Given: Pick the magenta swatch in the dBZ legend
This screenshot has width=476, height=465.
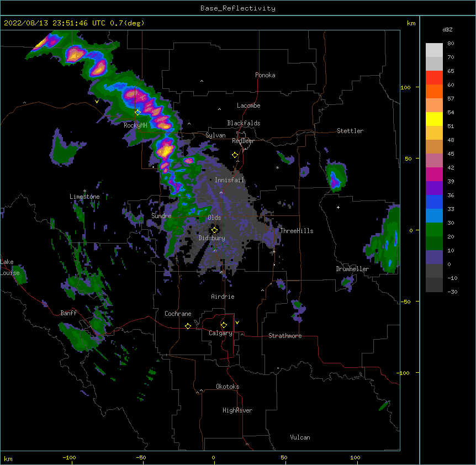Looking at the screenshot, I should click(434, 174).
